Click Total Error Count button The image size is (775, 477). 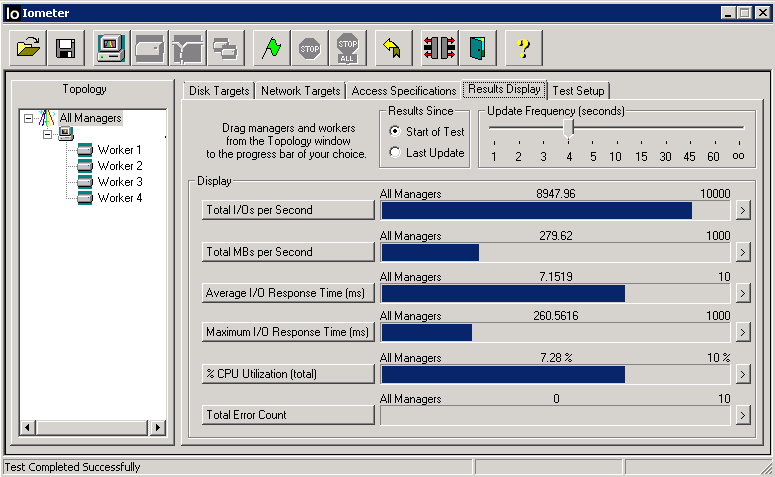[288, 415]
